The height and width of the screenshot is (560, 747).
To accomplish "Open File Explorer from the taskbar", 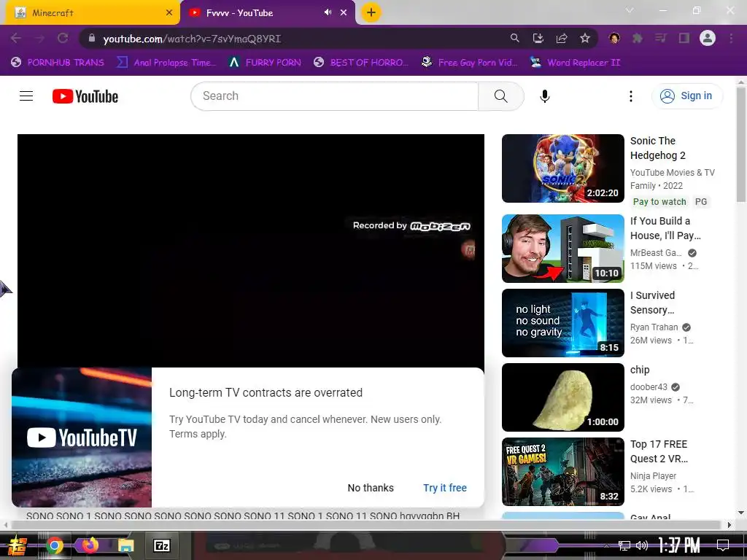I will (x=125, y=545).
